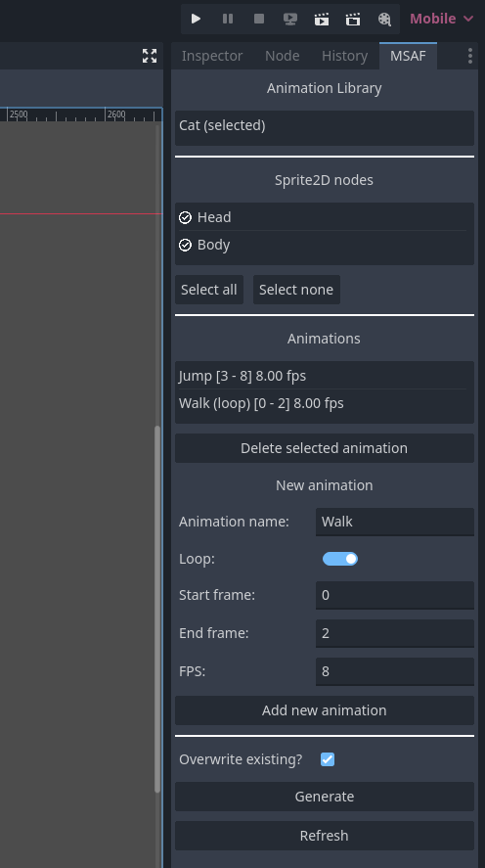Screen dimensions: 485x868
Task: Click the viewport vertical scrollbar
Action: tap(157, 609)
